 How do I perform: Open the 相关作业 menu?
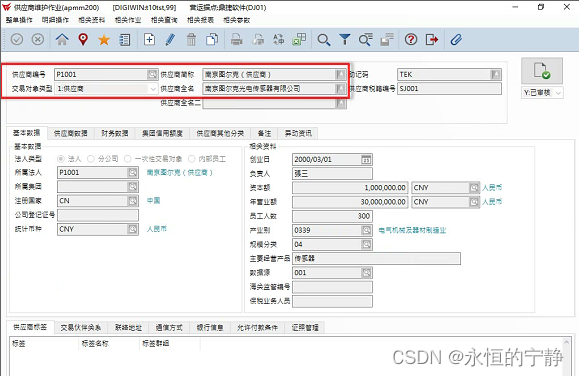click(128, 20)
